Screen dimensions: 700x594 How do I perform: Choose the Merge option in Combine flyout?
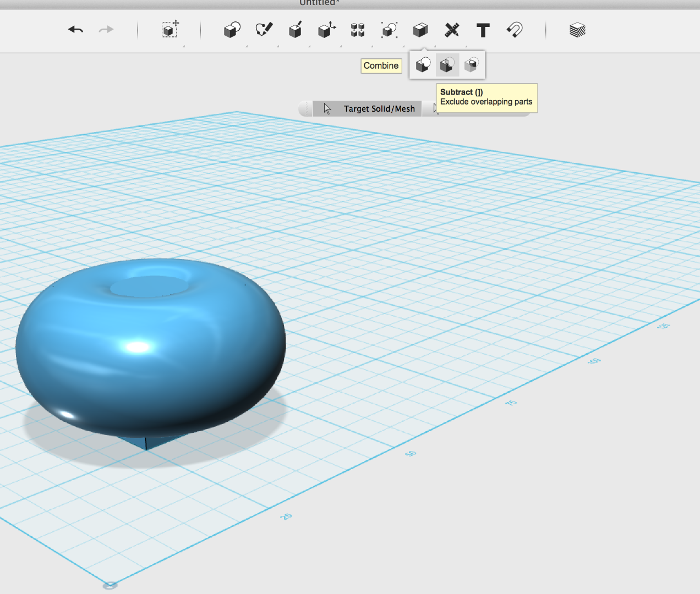point(423,65)
